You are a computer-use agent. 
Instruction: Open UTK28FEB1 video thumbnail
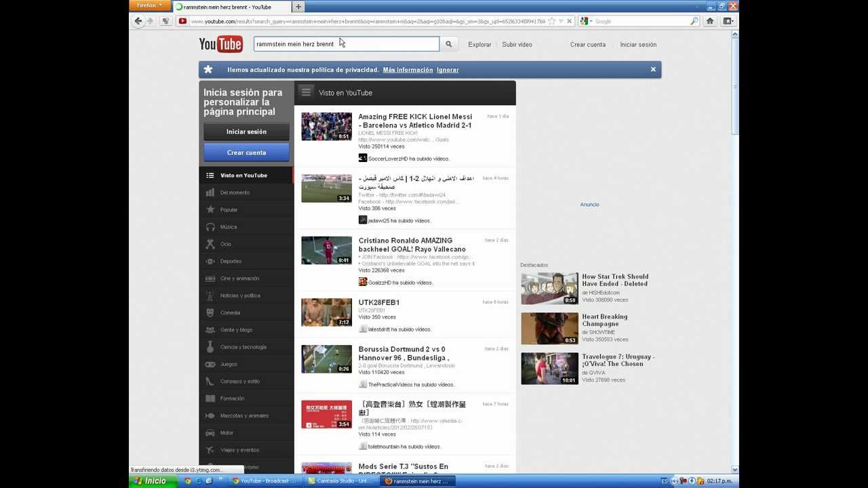(x=327, y=312)
